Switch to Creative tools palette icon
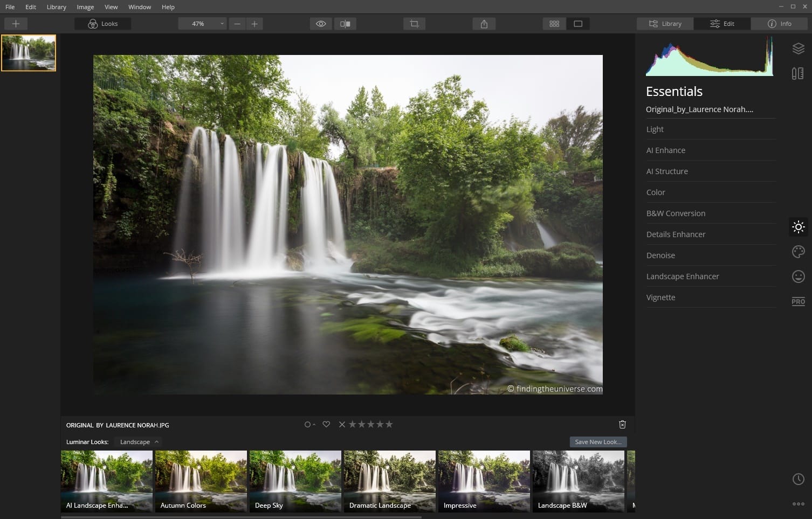This screenshot has width=812, height=519. 798,252
